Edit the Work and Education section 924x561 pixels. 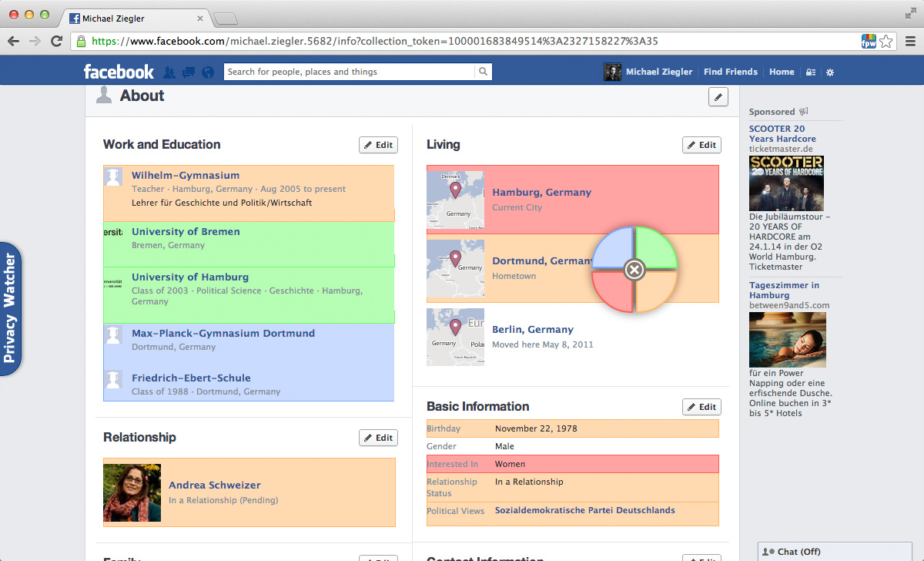(378, 145)
